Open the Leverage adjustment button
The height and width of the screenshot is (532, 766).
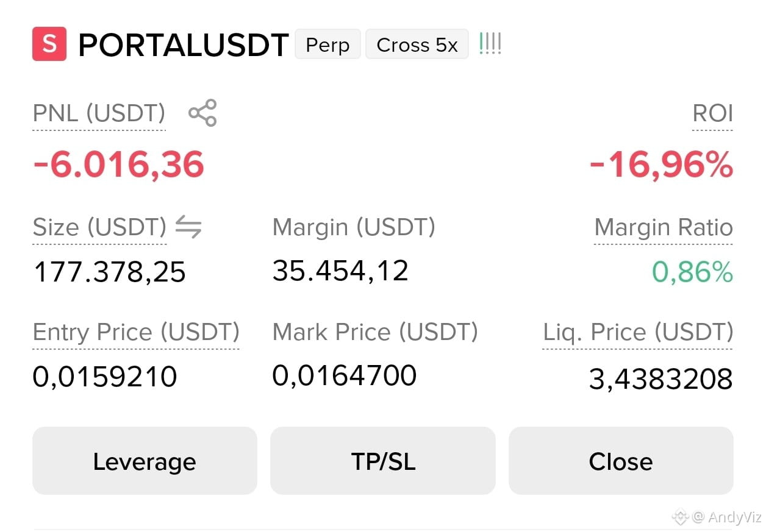pyautogui.click(x=145, y=461)
